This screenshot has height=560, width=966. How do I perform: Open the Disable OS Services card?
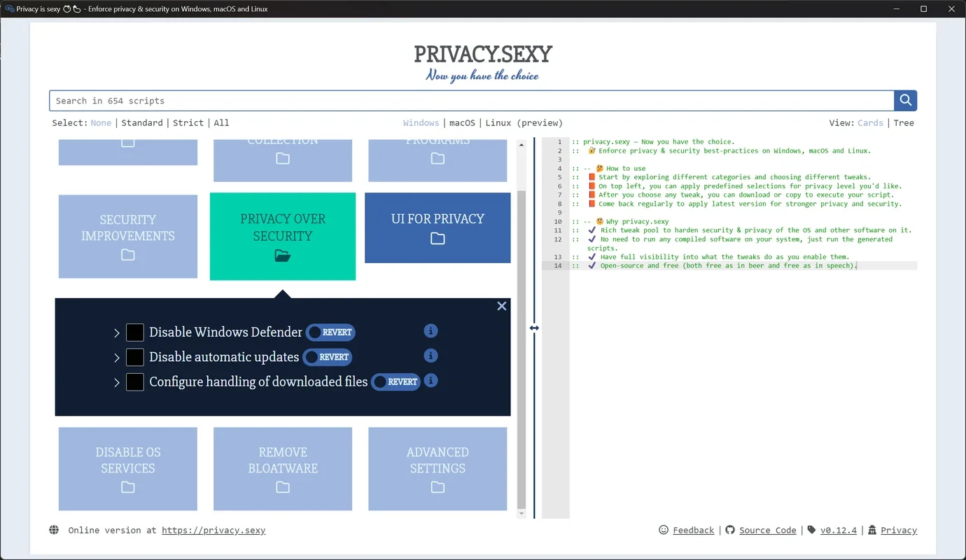pos(128,469)
